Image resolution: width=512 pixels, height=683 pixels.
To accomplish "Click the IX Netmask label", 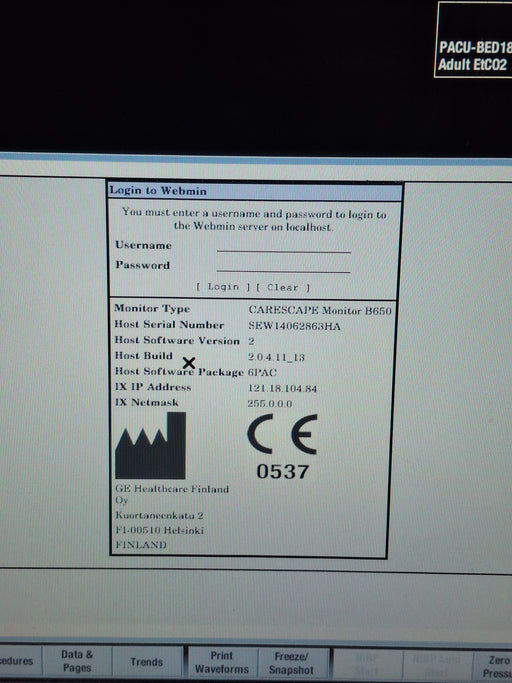I will tap(146, 402).
